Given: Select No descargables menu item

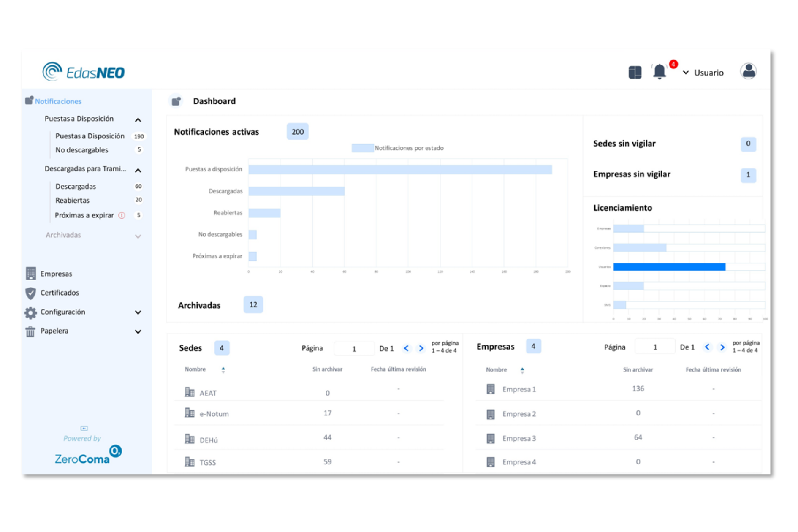Looking at the screenshot, I should [x=82, y=150].
